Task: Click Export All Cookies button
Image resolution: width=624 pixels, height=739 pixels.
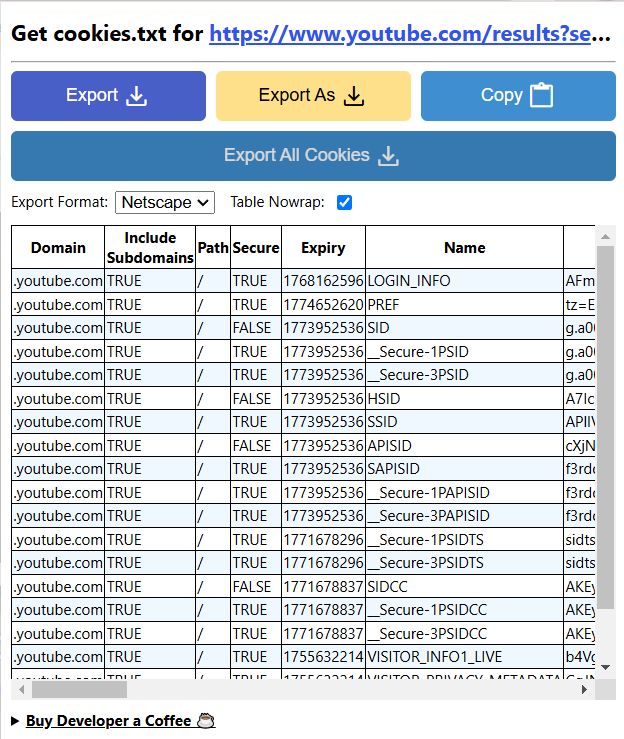Action: coord(313,156)
